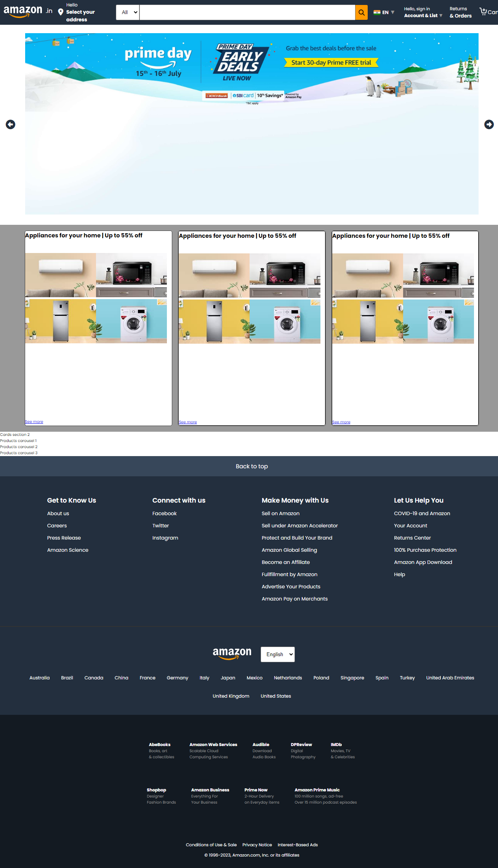Select United States country link
Screen dimensions: 498x868
pyautogui.click(x=276, y=696)
